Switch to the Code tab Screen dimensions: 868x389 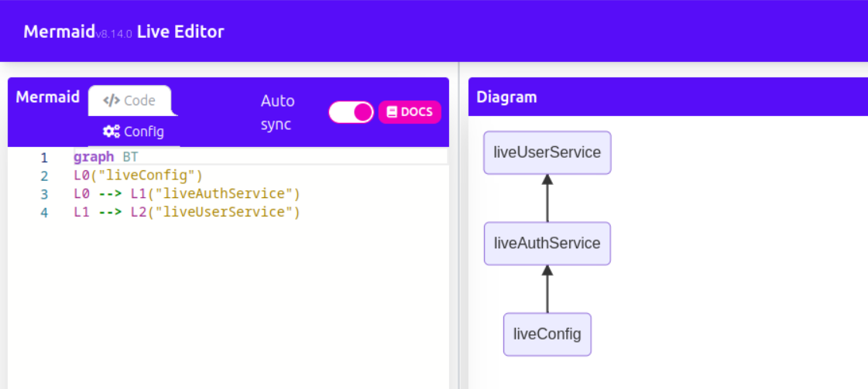(130, 101)
